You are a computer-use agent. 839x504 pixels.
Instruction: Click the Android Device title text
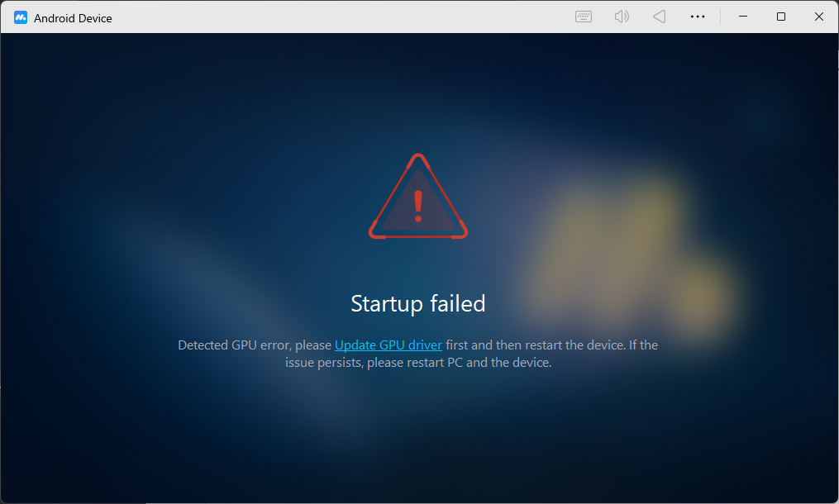point(73,18)
